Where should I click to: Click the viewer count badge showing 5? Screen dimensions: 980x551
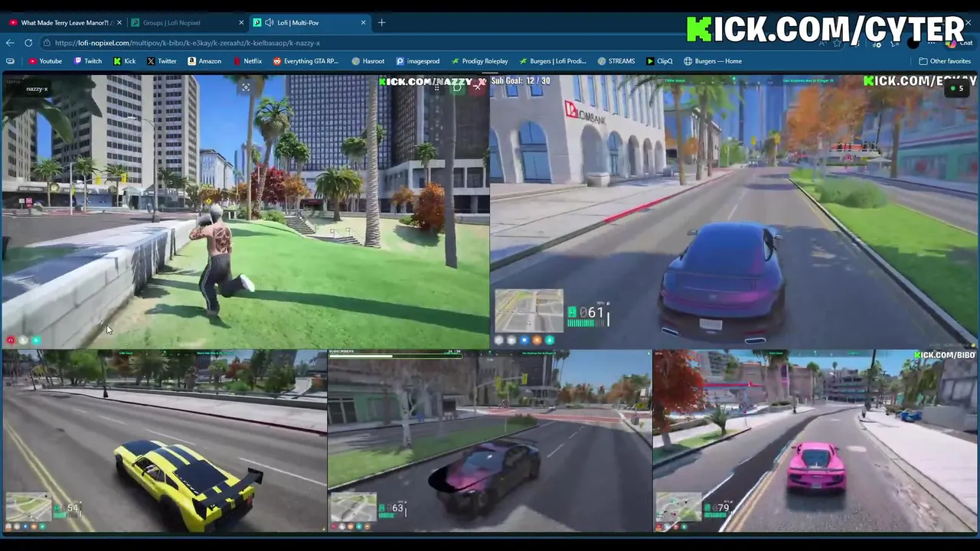tap(956, 89)
